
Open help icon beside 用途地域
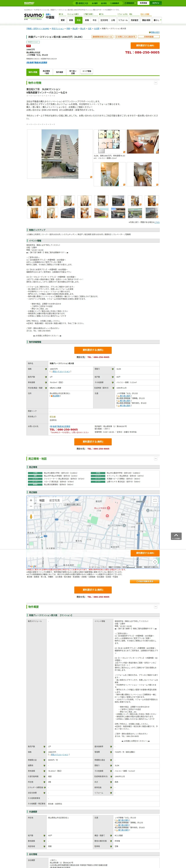pyautogui.click(x=44, y=846)
